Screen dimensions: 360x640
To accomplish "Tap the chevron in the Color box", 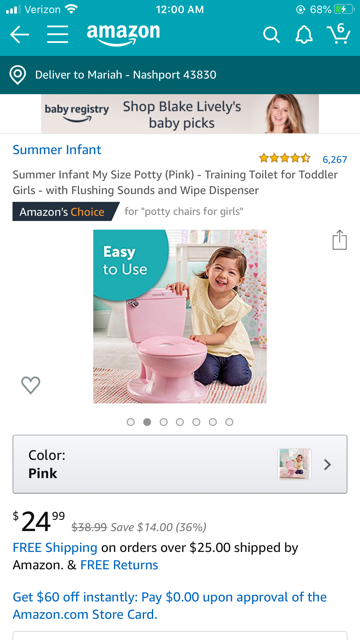I will 327,464.
